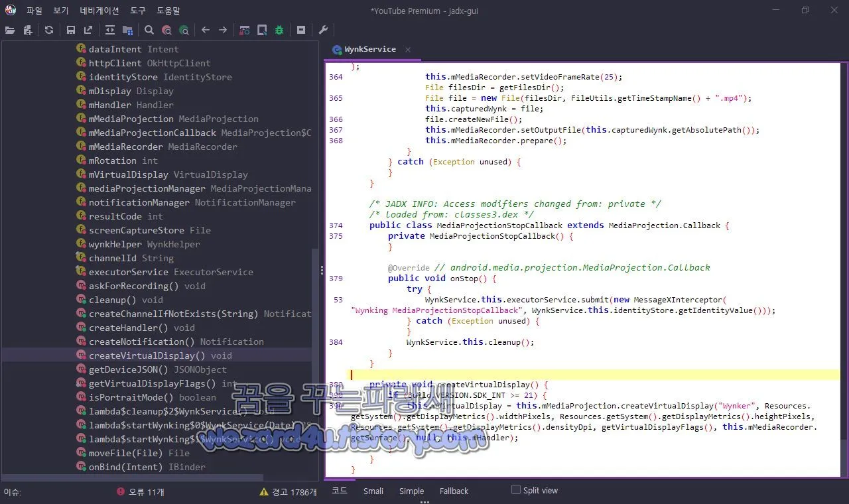Select notificationManager field in tree
The image size is (849, 504).
[186, 202]
